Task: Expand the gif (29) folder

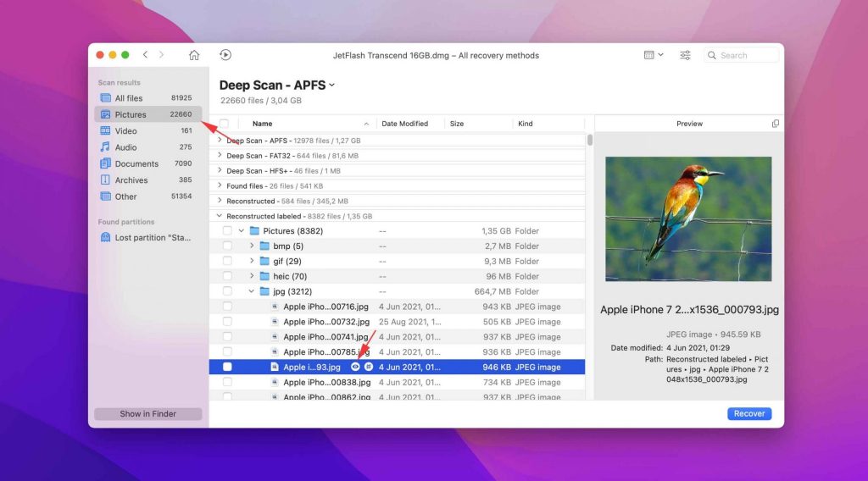Action: click(x=251, y=261)
